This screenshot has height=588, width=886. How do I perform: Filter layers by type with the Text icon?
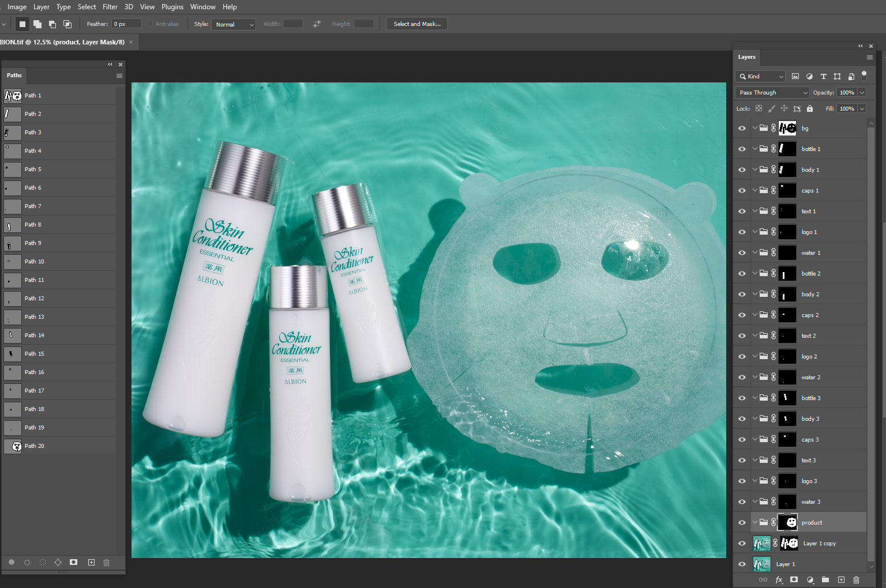click(823, 76)
